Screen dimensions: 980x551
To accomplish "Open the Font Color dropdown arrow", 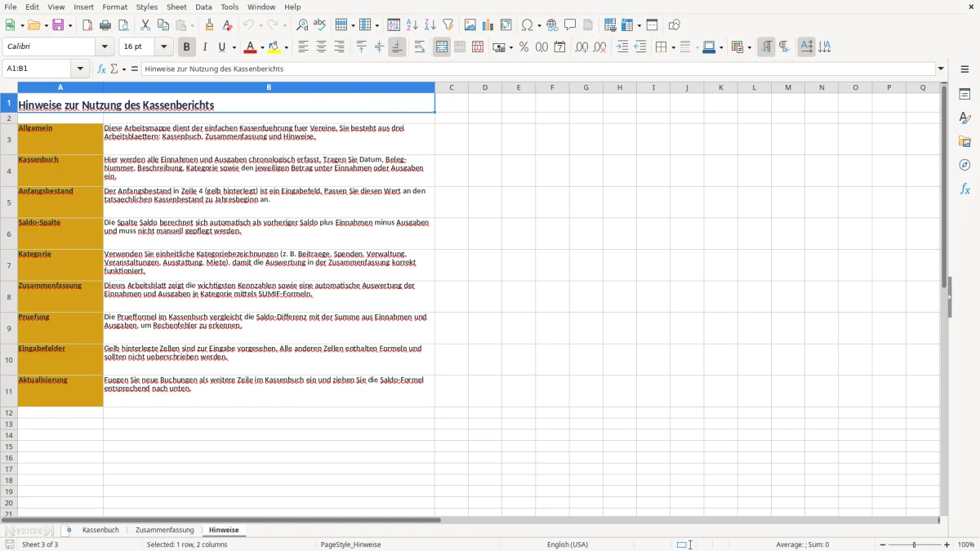I will click(x=262, y=47).
